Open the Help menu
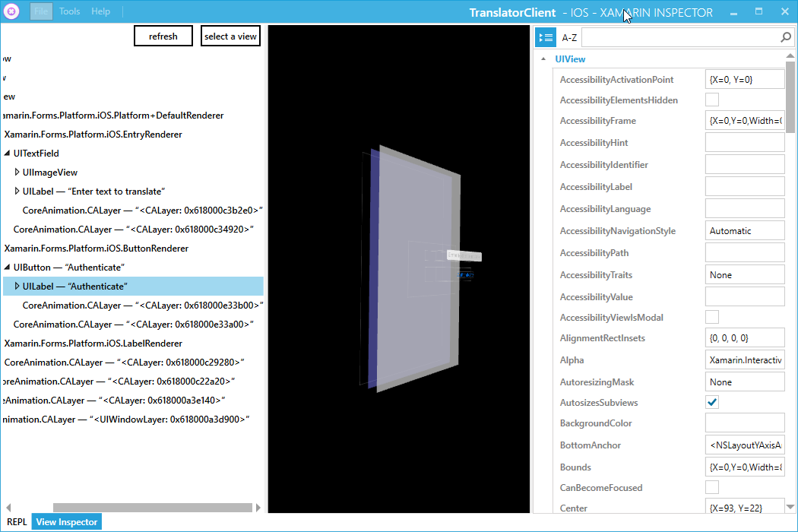The height and width of the screenshot is (532, 798). click(101, 11)
